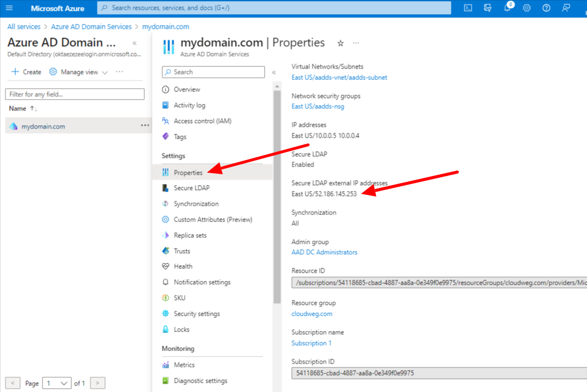Open portal settings gear icon
587x392 pixels.
click(x=527, y=8)
